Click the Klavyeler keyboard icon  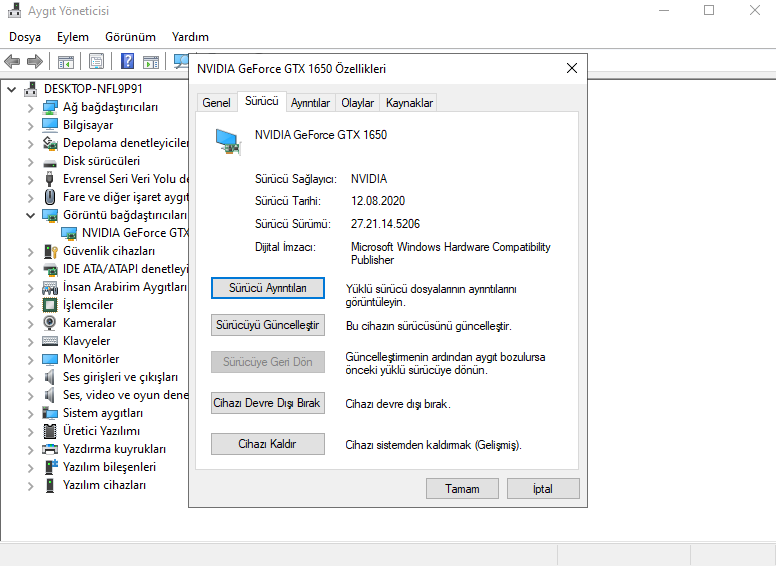click(x=50, y=341)
